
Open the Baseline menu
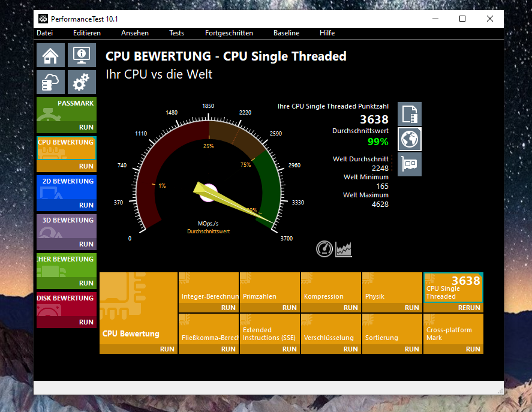tap(286, 33)
